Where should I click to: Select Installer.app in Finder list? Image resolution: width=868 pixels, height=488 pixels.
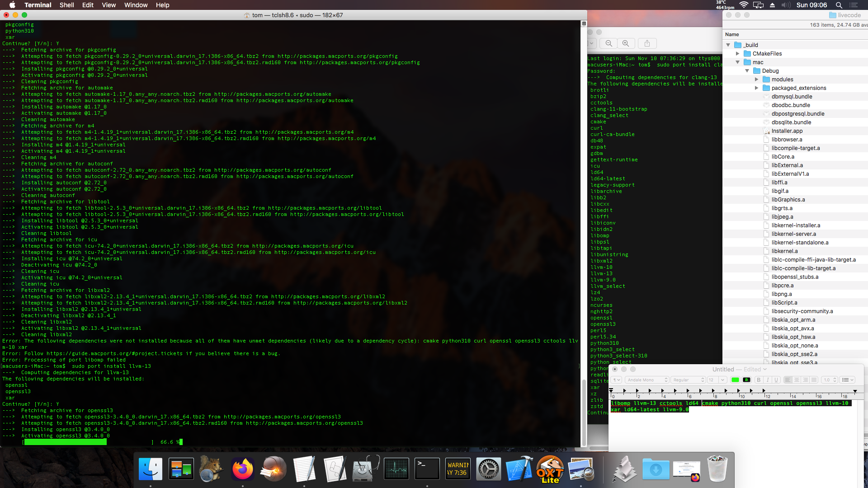point(787,131)
